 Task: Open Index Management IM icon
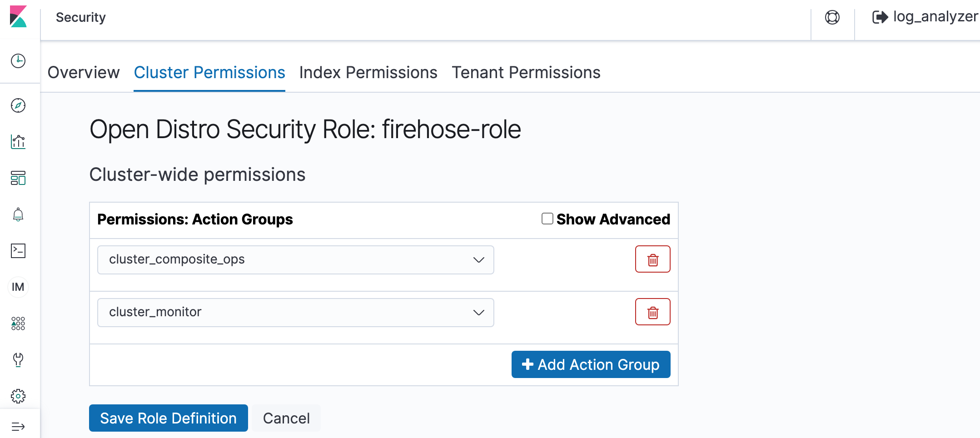18,287
